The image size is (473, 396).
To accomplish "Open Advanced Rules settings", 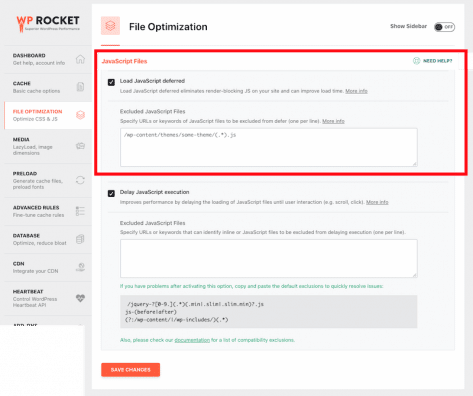I will [48, 211].
